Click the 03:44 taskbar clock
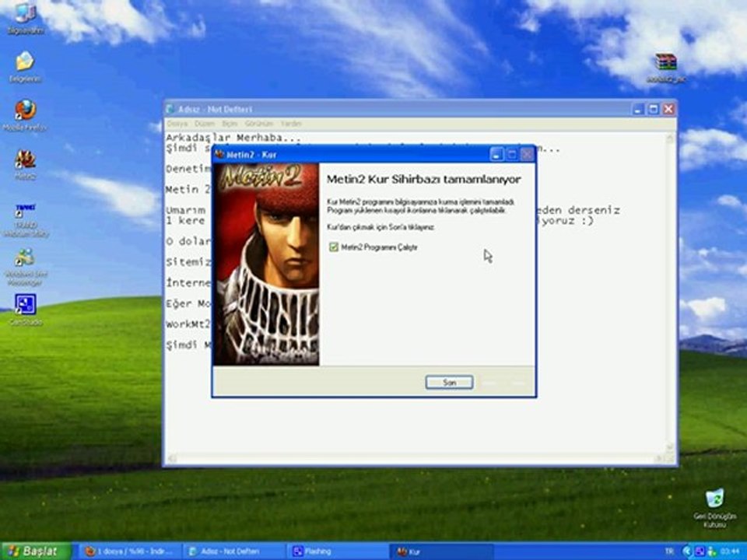 (730, 551)
